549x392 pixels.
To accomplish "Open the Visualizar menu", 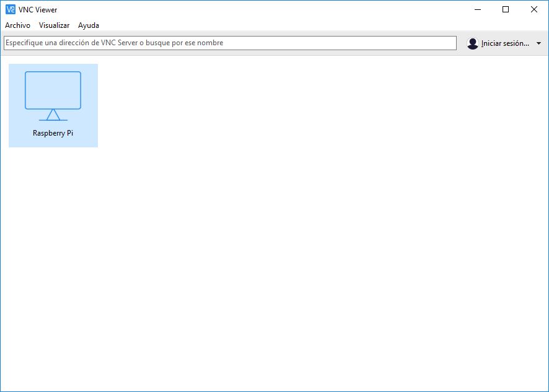I will point(54,25).
